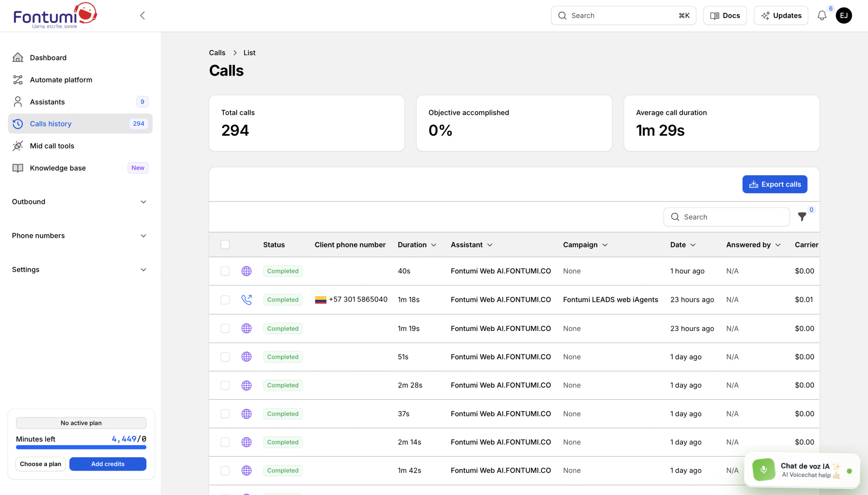Open the calls filter funnel icon
The height and width of the screenshot is (495, 868).
tap(802, 216)
